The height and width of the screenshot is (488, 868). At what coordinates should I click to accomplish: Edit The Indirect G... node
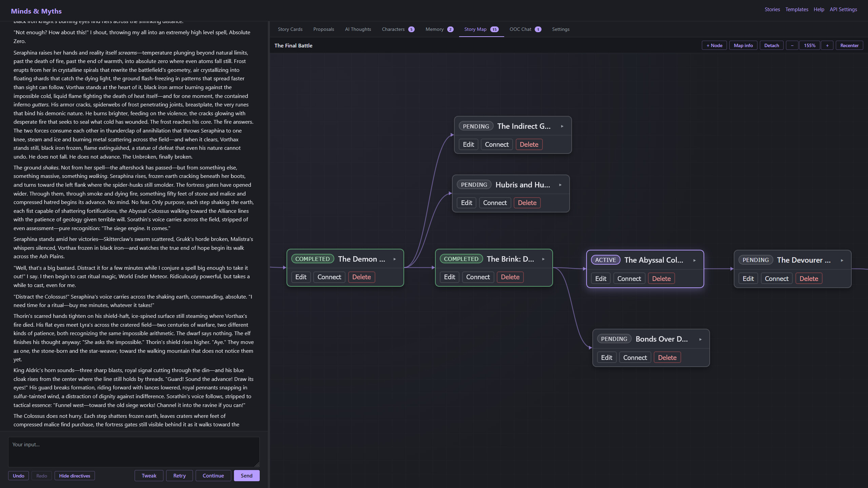tap(468, 144)
